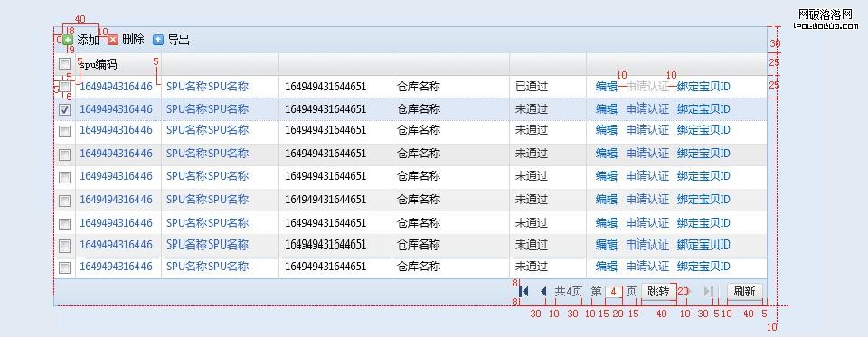Click the 跳转 (jump) button
The width and height of the screenshot is (868, 337).
pyautogui.click(x=659, y=292)
